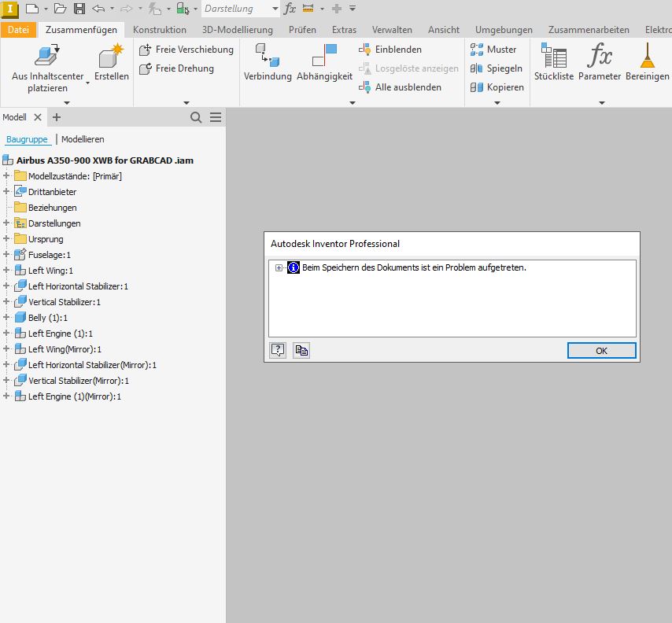Click the Bereinigen cleanup tool
The image size is (672, 623).
click(647, 63)
